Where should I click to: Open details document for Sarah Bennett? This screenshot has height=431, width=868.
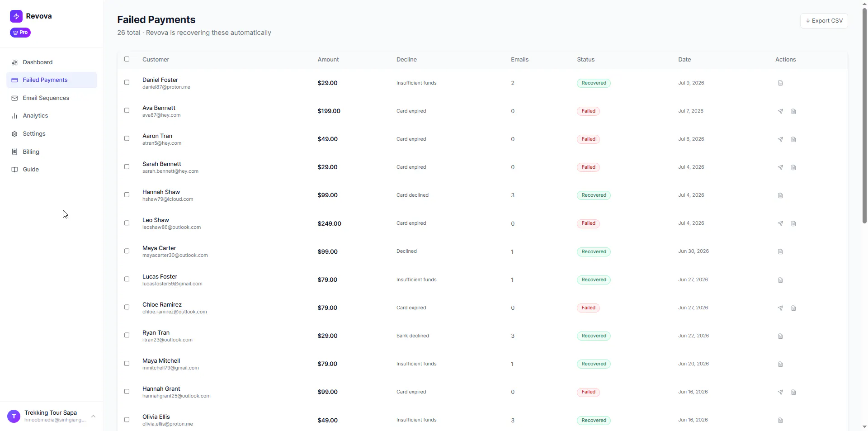[x=793, y=167]
